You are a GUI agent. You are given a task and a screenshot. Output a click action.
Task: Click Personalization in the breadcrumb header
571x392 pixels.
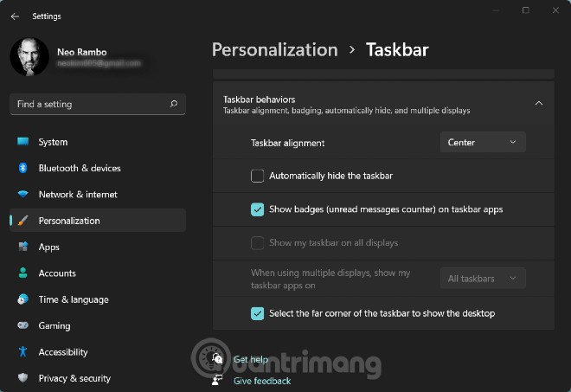[274, 49]
